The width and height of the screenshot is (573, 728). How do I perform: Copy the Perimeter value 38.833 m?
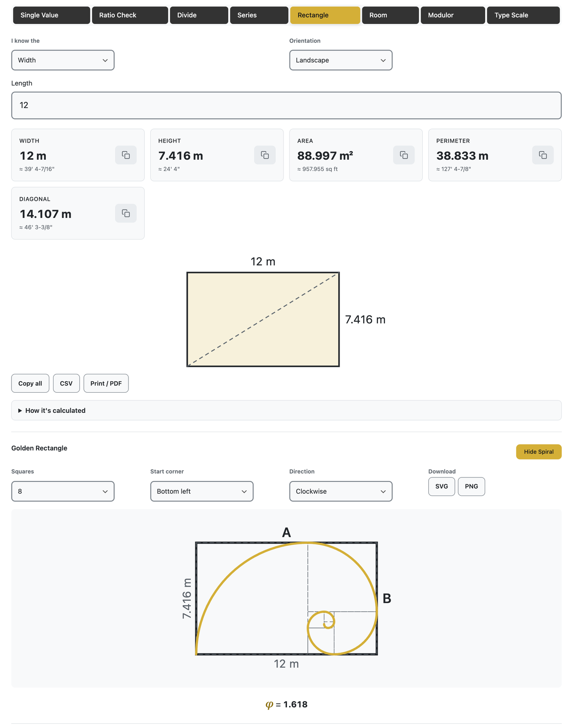(x=543, y=155)
